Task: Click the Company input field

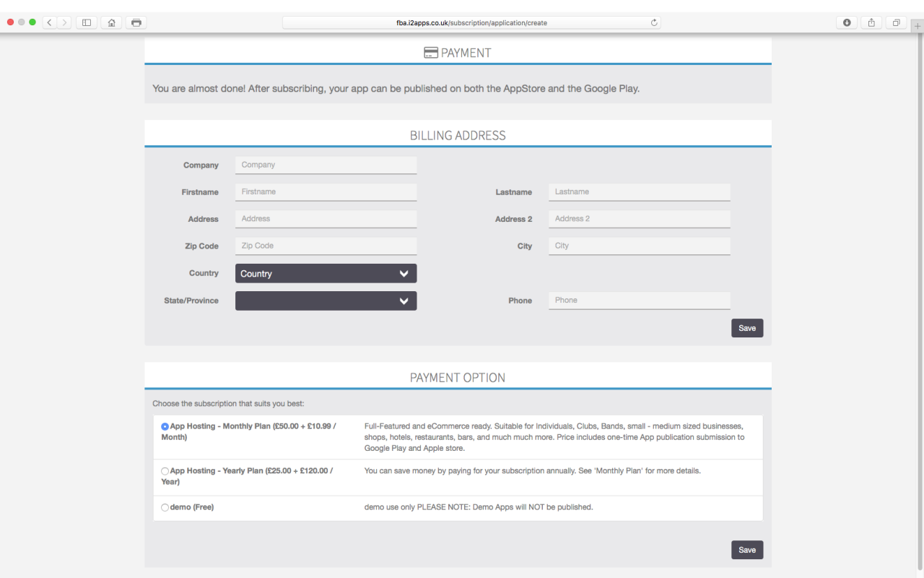Action: click(x=326, y=165)
